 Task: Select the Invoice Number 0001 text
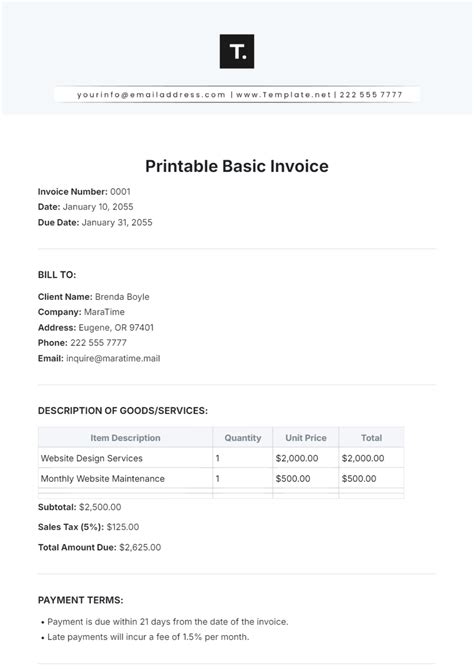click(x=84, y=192)
